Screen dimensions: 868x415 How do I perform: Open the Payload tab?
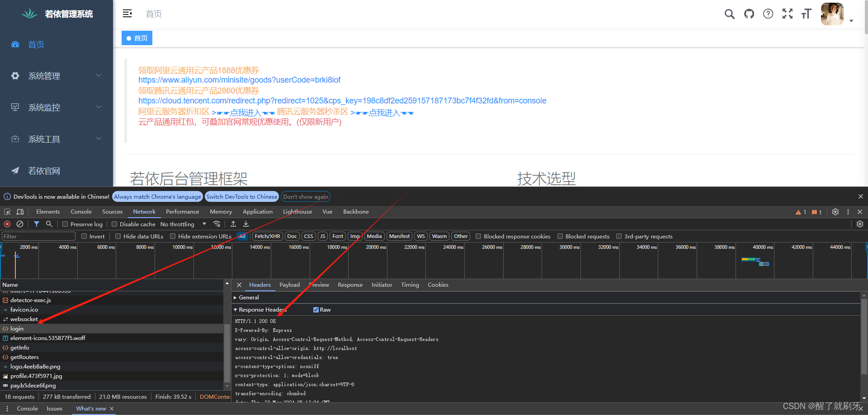[x=289, y=285]
